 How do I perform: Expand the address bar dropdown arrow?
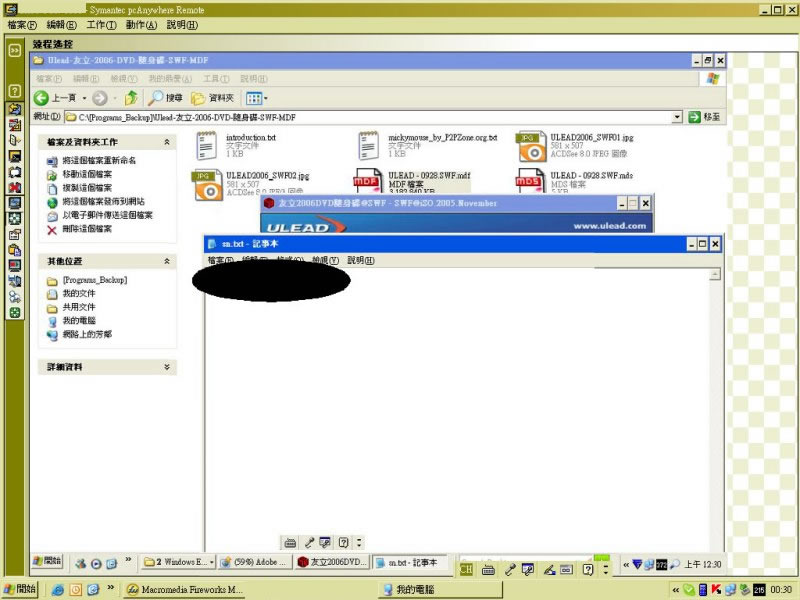click(677, 117)
